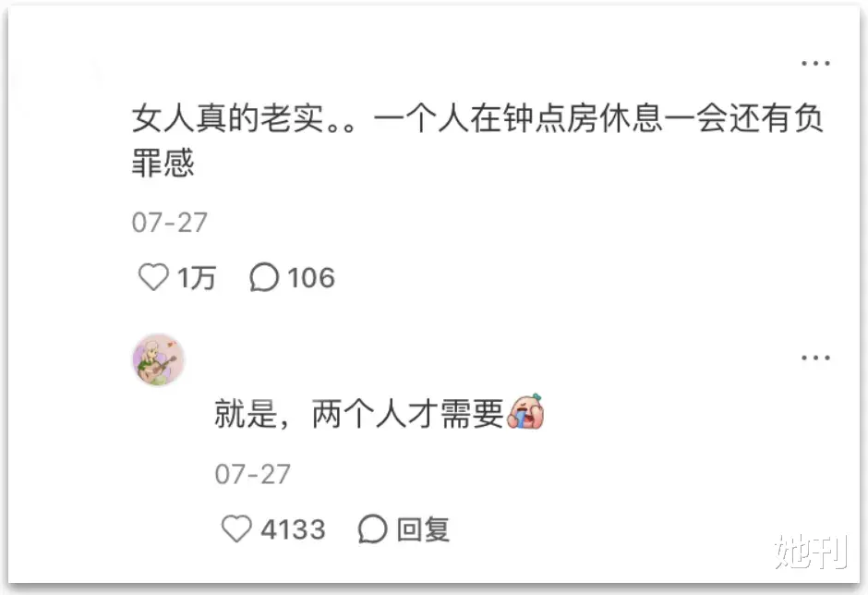This screenshot has height=595, width=868.
Task: Tap the 106 reply count number
Action: click(x=311, y=277)
